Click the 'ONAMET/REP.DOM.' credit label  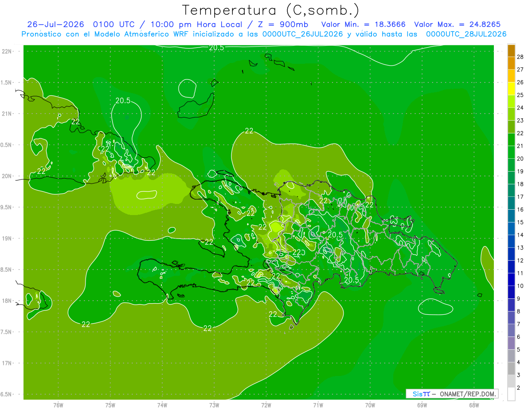467,394
